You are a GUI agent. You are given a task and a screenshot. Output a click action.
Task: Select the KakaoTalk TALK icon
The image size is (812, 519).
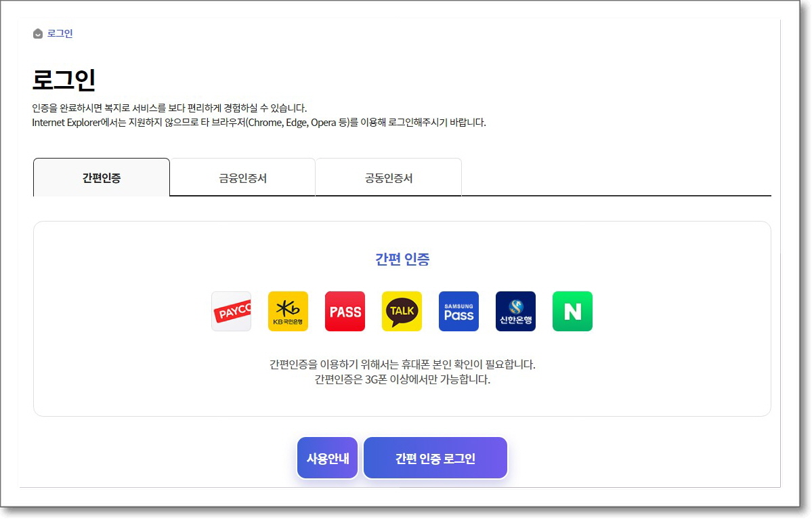click(402, 311)
